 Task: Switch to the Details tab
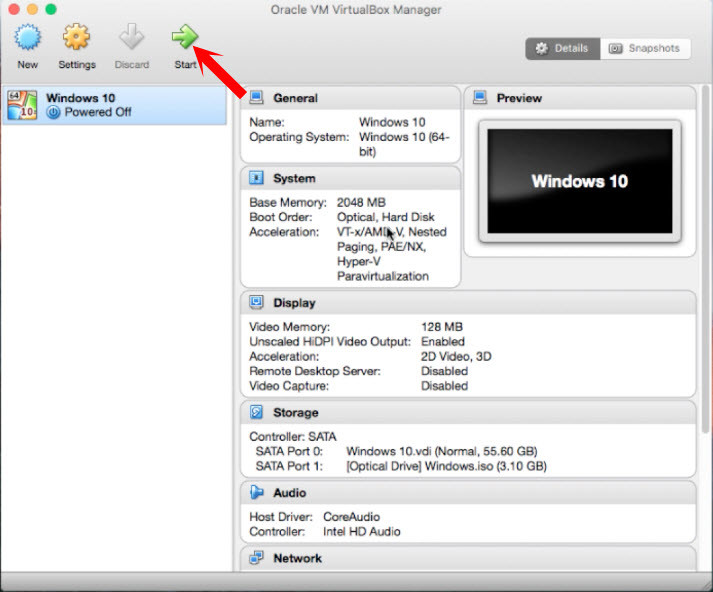562,48
